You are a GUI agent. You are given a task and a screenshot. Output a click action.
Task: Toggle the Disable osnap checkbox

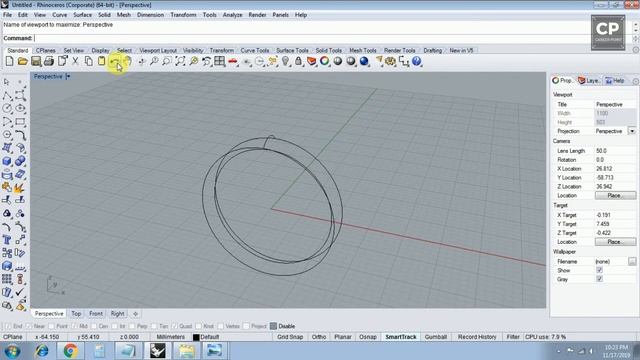click(x=273, y=326)
